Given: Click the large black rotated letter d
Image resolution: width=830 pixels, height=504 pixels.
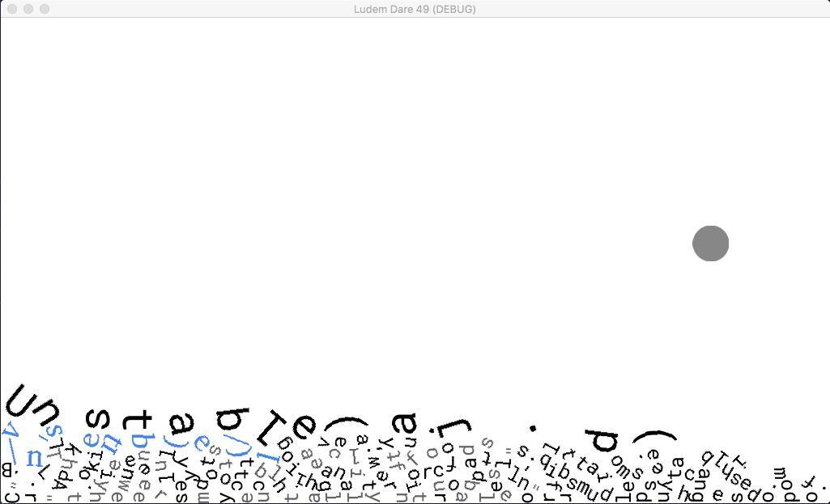Looking at the screenshot, I should pyautogui.click(x=602, y=439).
